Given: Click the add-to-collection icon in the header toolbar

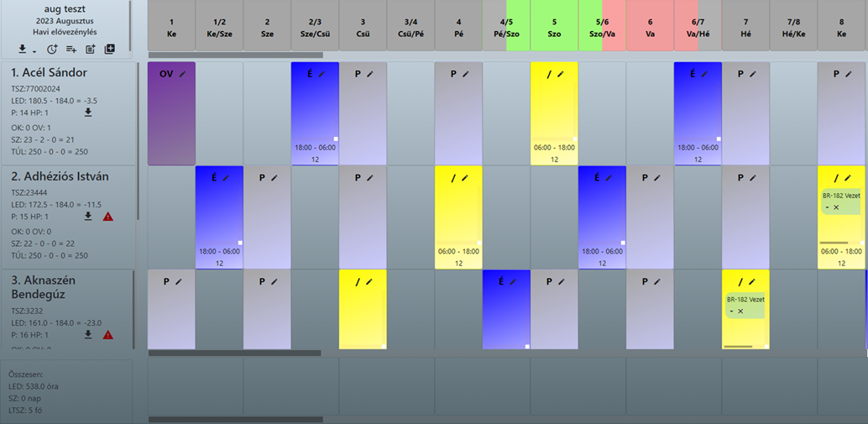Looking at the screenshot, I should (x=110, y=50).
